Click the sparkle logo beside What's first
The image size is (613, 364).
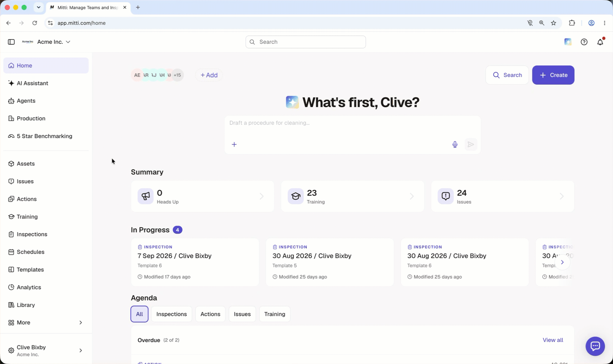pyautogui.click(x=292, y=102)
